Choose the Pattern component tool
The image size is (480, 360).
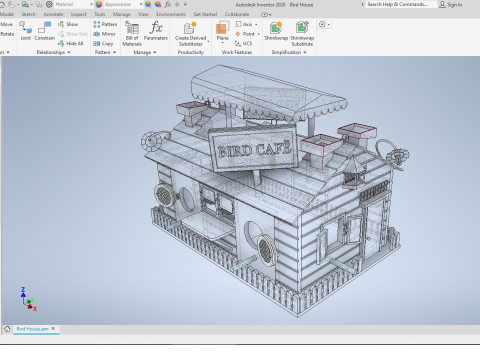click(105, 24)
